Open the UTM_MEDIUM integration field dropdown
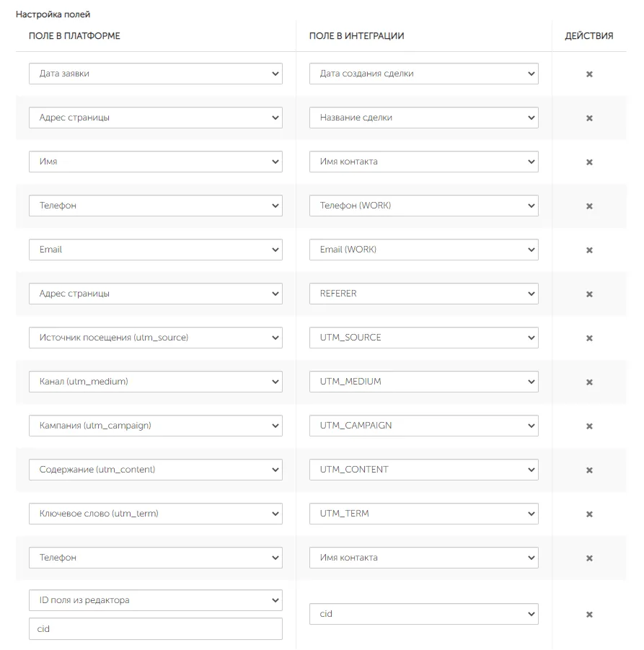 (423, 382)
